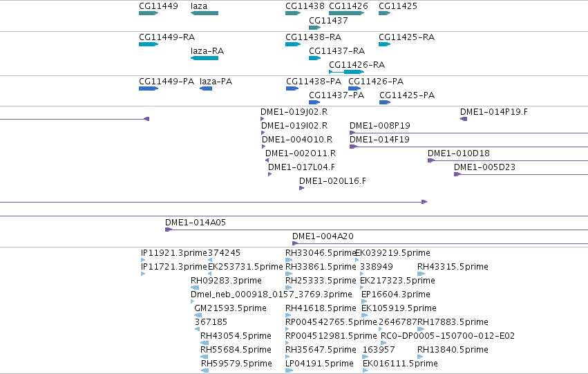Select the RH25333.5prime EST label

pos(321,281)
